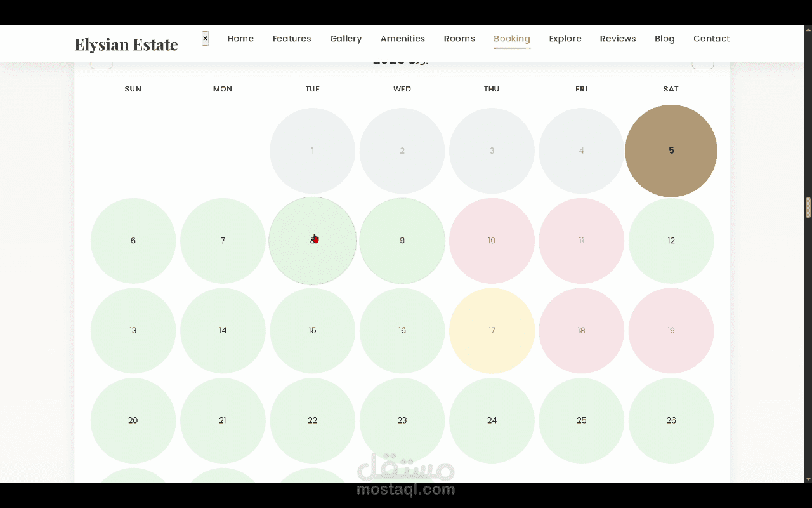
Task: Open the Rooms page link
Action: click(459, 39)
